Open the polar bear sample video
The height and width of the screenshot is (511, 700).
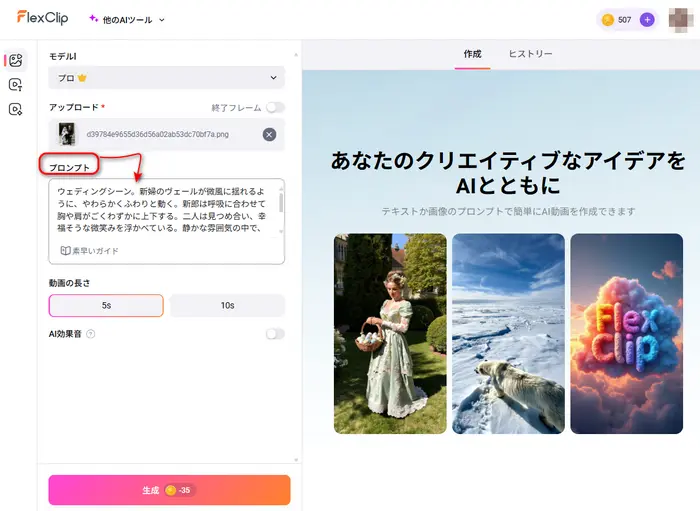[508, 334]
